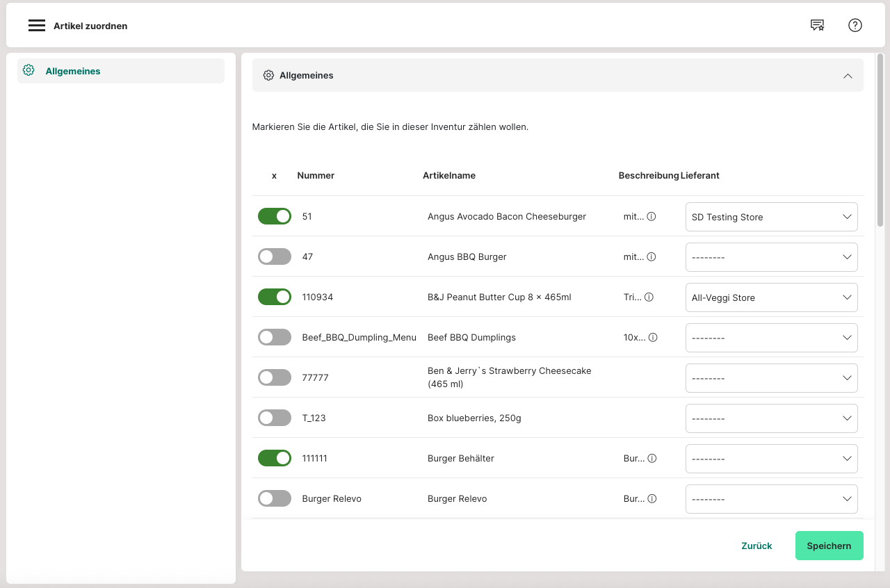Open supplier dropdown for Burger Relevo
This screenshot has height=588, width=890.
(x=771, y=499)
